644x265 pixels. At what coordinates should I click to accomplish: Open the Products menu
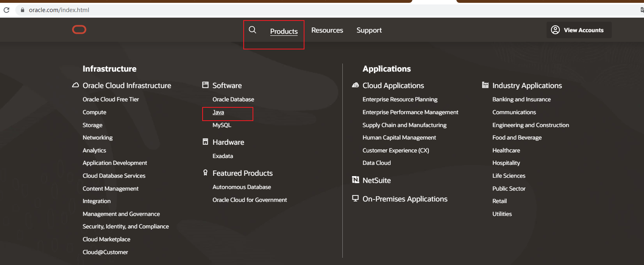coord(284,31)
